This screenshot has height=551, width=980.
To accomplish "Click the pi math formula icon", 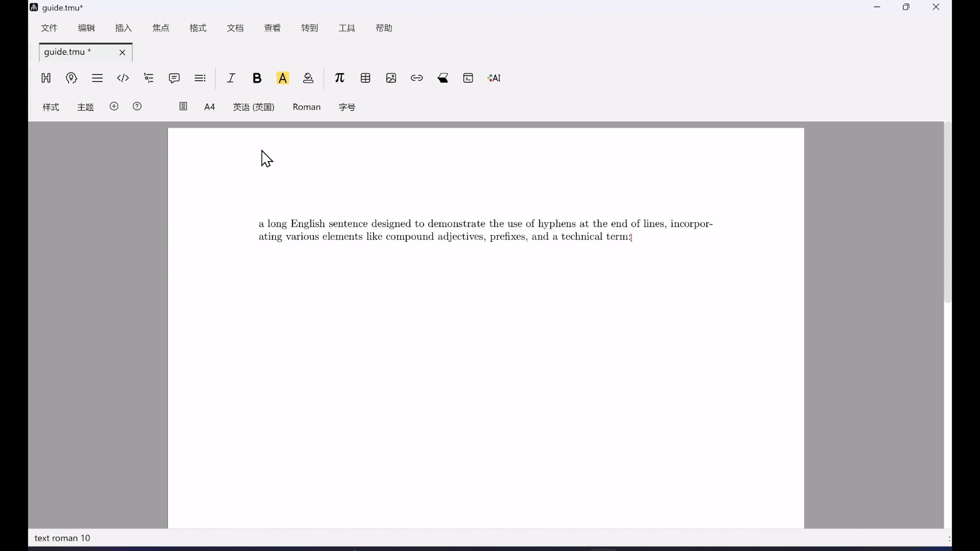I will point(339,78).
